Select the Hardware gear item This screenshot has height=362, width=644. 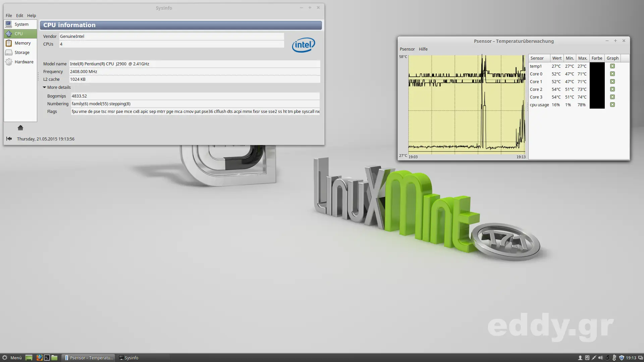coord(9,62)
